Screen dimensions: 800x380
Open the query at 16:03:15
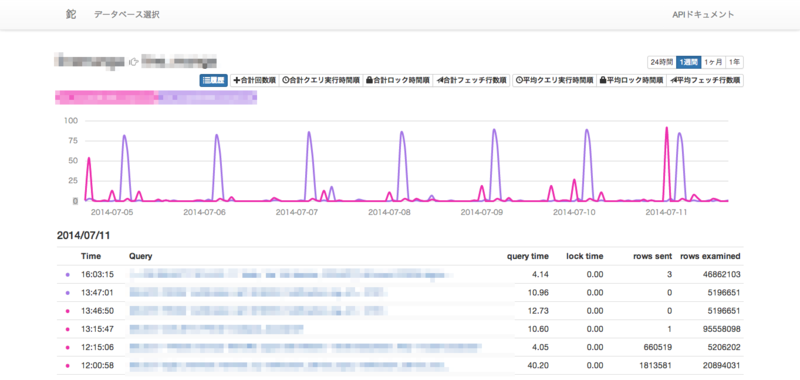[291, 275]
